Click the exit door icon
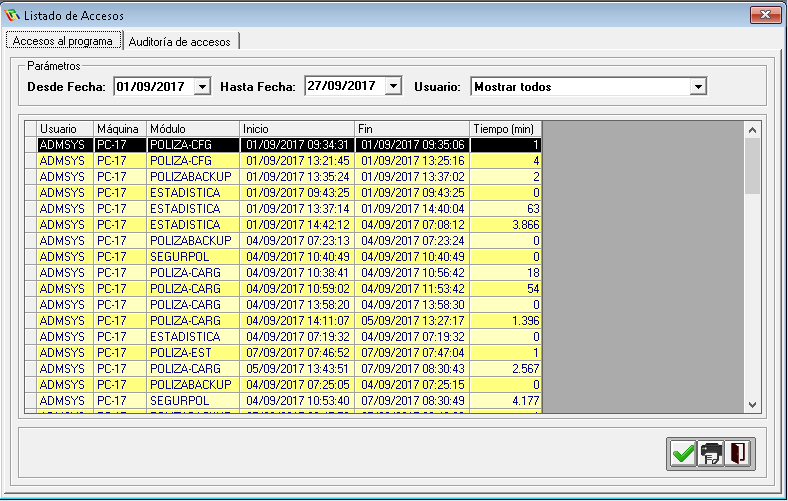The height and width of the screenshot is (501, 788). click(738, 454)
